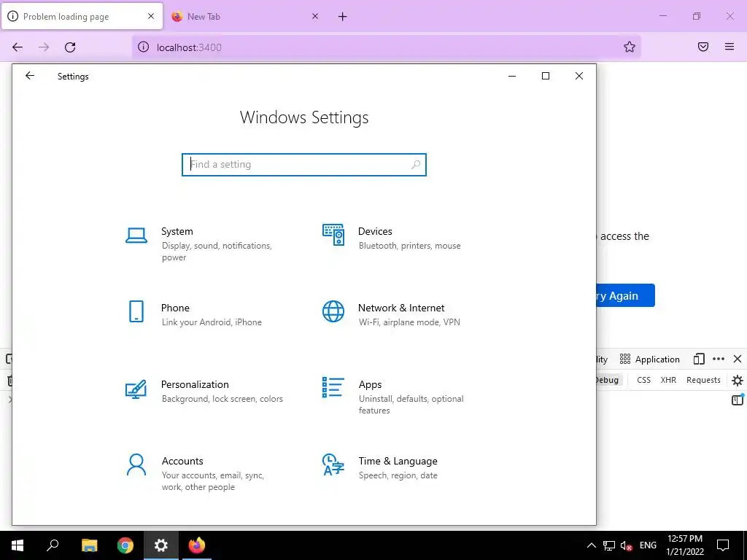Screen dimensions: 747x560
Task: Close the Firefox developer tools panel
Action: pyautogui.click(x=738, y=359)
